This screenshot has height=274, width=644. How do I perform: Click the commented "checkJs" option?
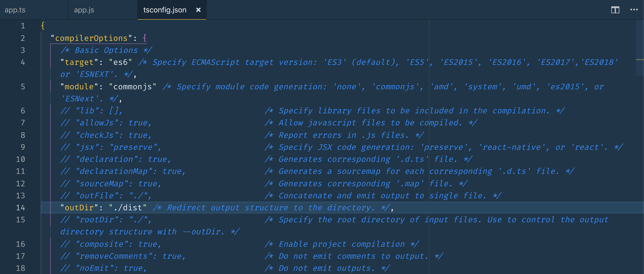click(x=106, y=135)
